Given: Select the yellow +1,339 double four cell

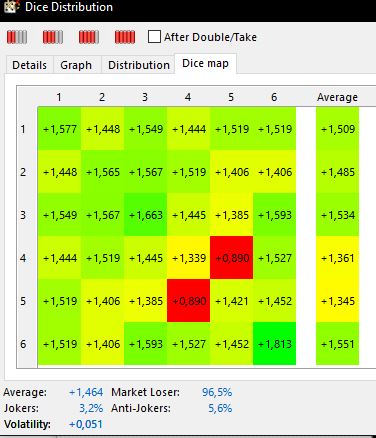Looking at the screenshot, I should pos(189,258).
